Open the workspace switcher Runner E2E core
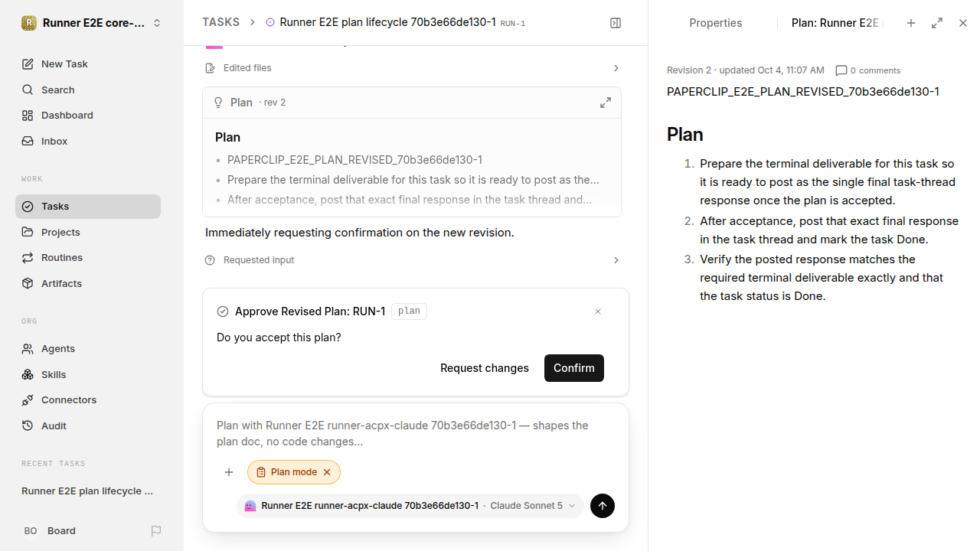 (x=92, y=23)
